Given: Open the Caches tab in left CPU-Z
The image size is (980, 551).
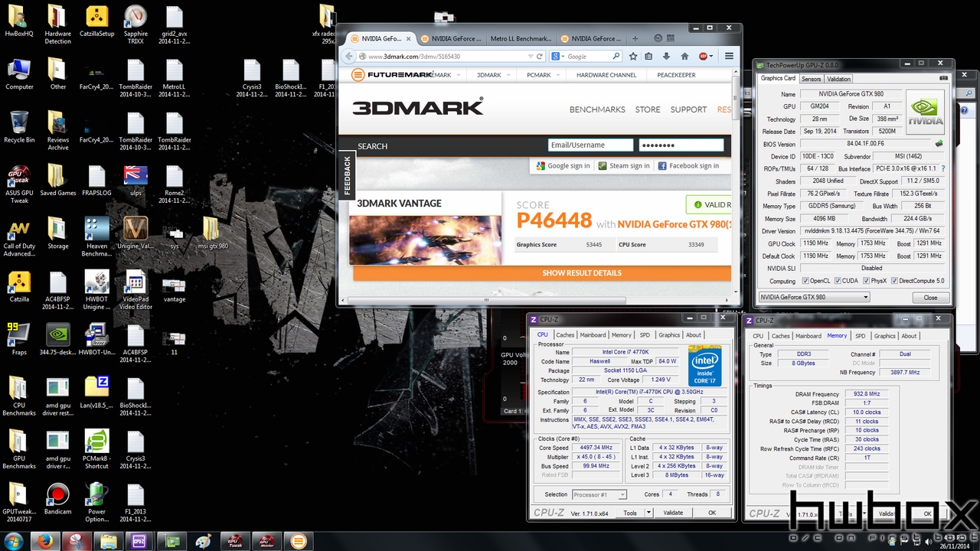Looking at the screenshot, I should click(x=565, y=334).
